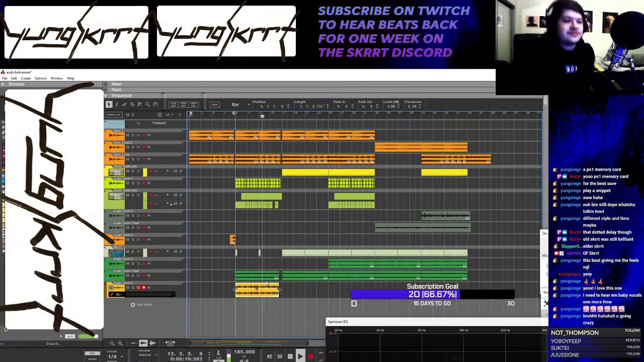Open the File menu
This screenshot has height=362, width=644.
tap(5, 78)
